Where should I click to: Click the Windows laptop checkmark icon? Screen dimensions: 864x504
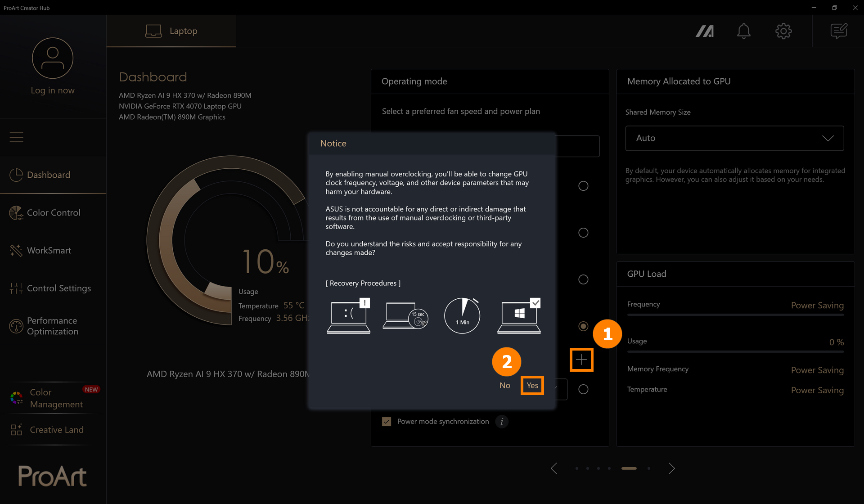519,316
